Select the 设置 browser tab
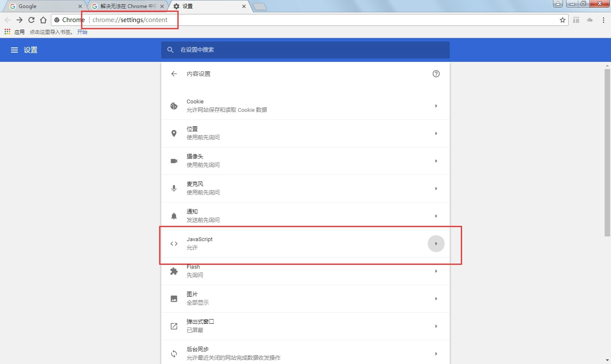 point(210,6)
